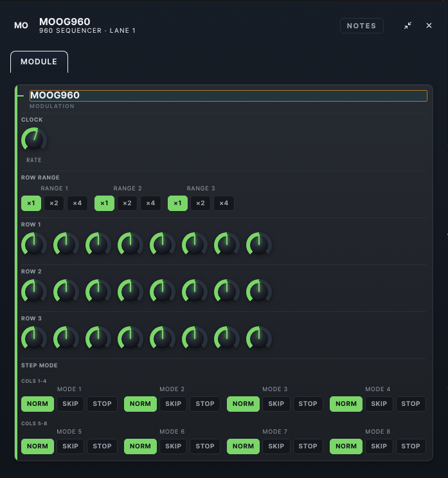The width and height of the screenshot is (448, 478).
Task: Set Mode 7 to SKIP
Action: tap(276, 446)
